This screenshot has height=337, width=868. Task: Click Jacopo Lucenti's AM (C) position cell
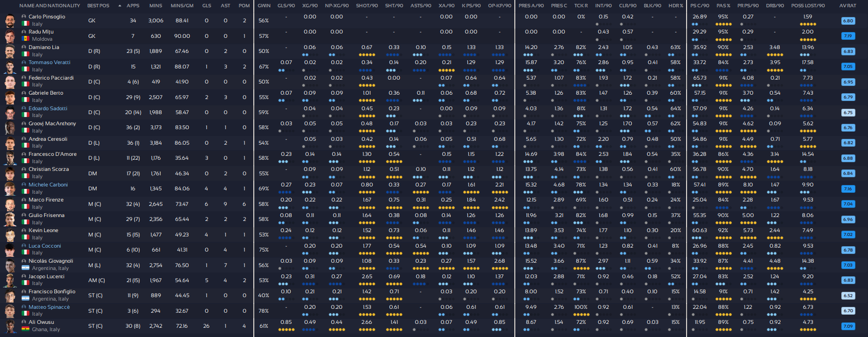[x=97, y=280]
